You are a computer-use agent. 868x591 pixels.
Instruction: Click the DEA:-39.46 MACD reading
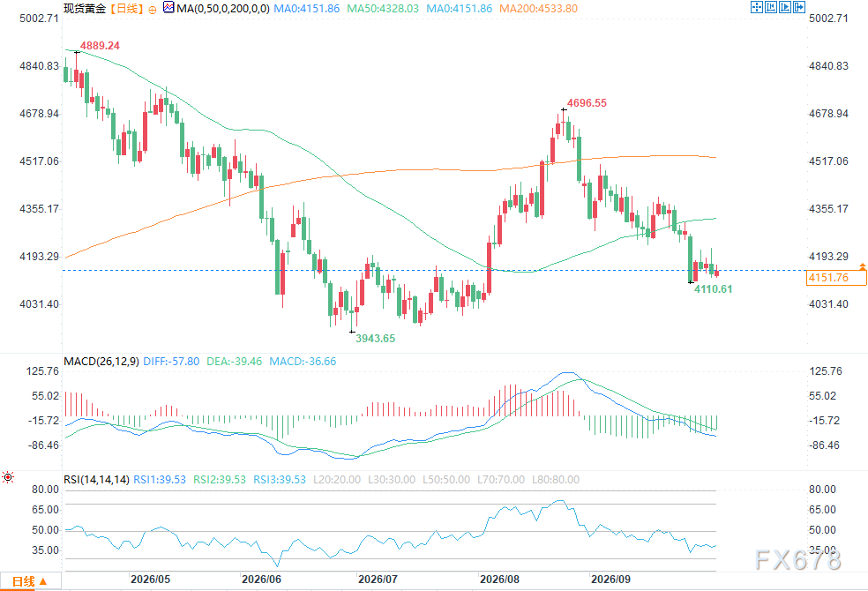click(234, 362)
